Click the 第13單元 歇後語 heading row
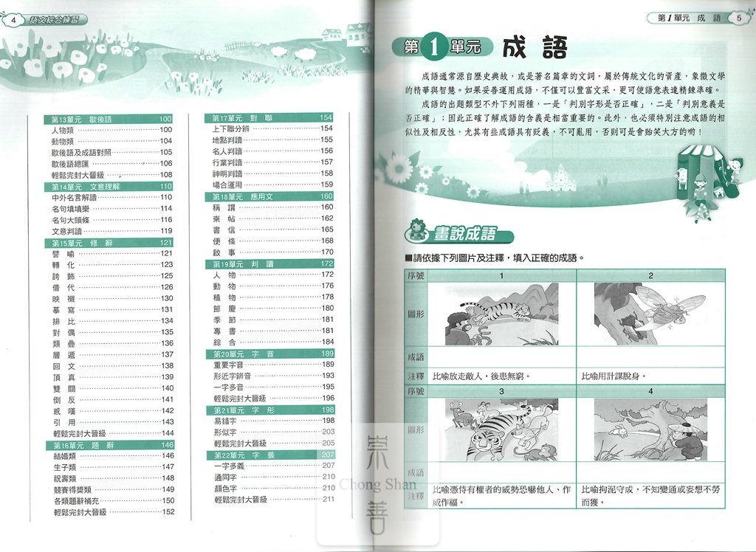 (x=108, y=119)
